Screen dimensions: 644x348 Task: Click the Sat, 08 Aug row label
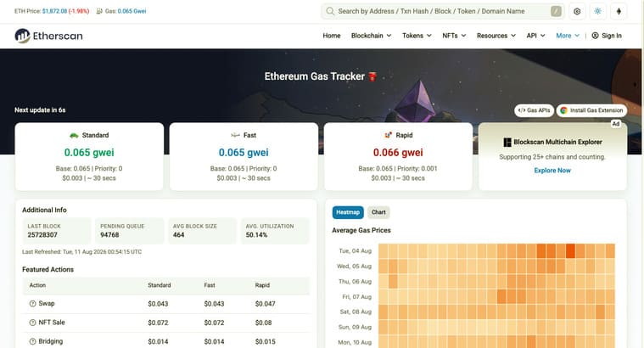[x=356, y=312]
